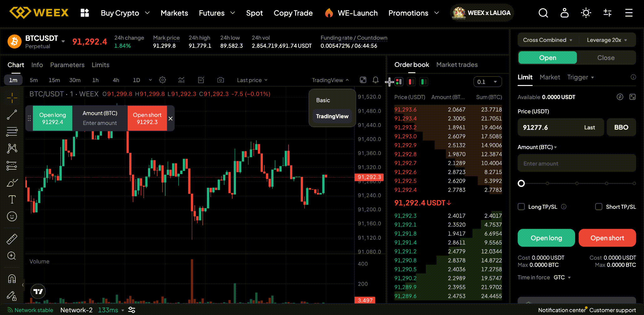Click the transfer funds icon beside Available
Image resolution: width=644 pixels, height=315 pixels.
(620, 97)
